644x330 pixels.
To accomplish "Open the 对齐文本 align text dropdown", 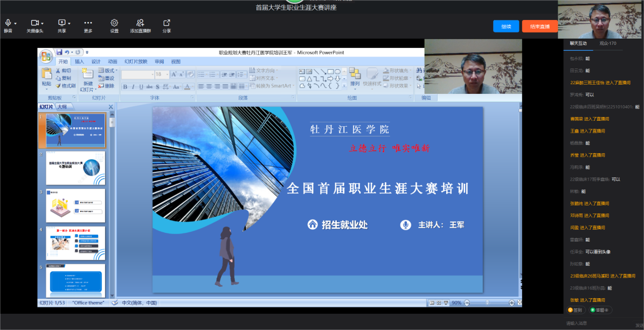I will (264, 78).
